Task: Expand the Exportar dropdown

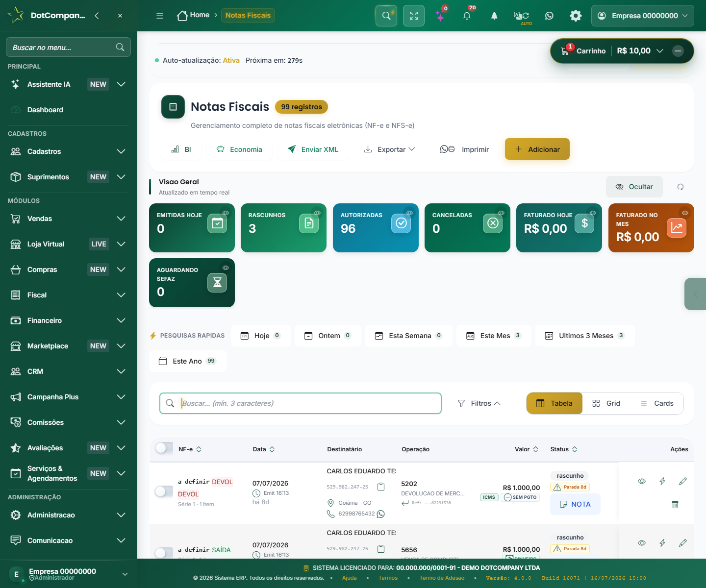Action: (389, 149)
